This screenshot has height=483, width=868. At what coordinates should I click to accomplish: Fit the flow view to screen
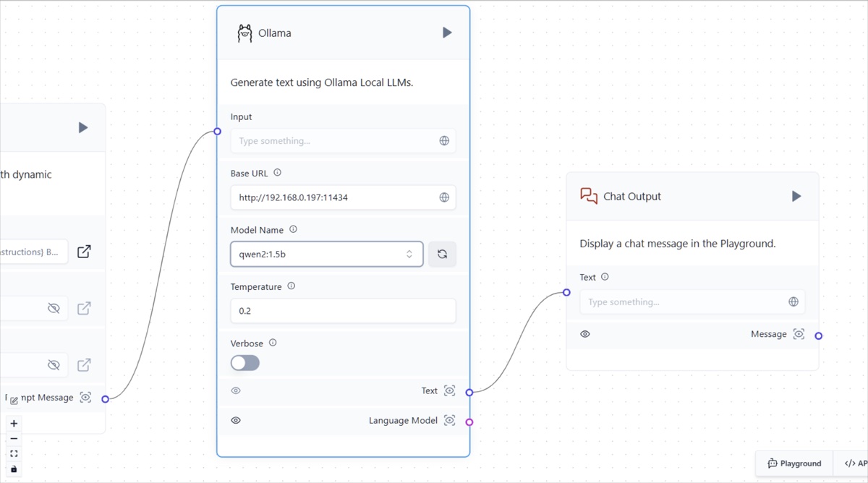(14, 454)
